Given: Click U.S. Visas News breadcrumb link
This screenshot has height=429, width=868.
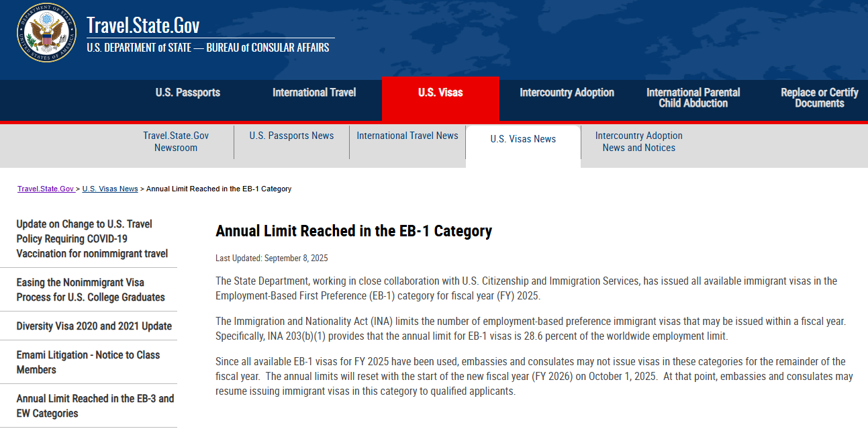Looking at the screenshot, I should [x=110, y=189].
